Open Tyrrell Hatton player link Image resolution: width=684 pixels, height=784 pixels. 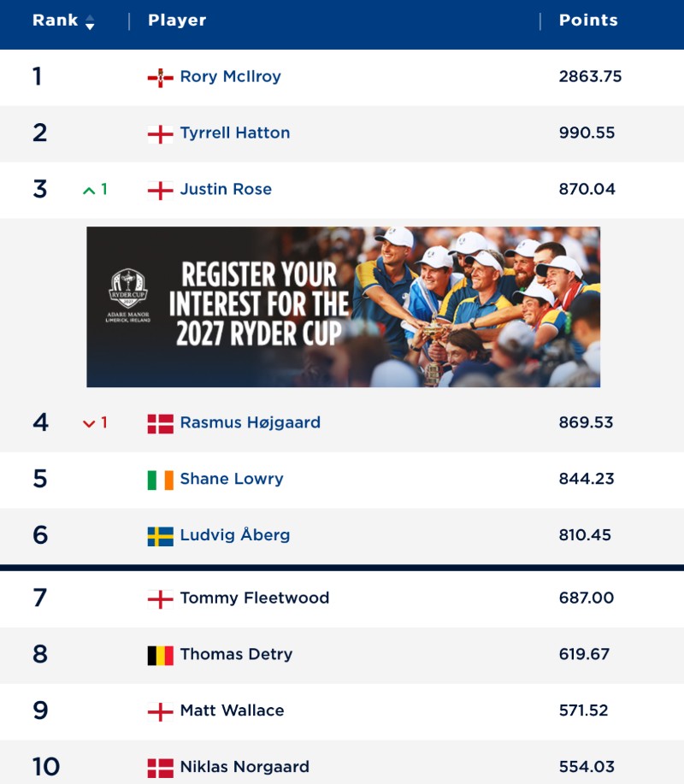coord(235,133)
